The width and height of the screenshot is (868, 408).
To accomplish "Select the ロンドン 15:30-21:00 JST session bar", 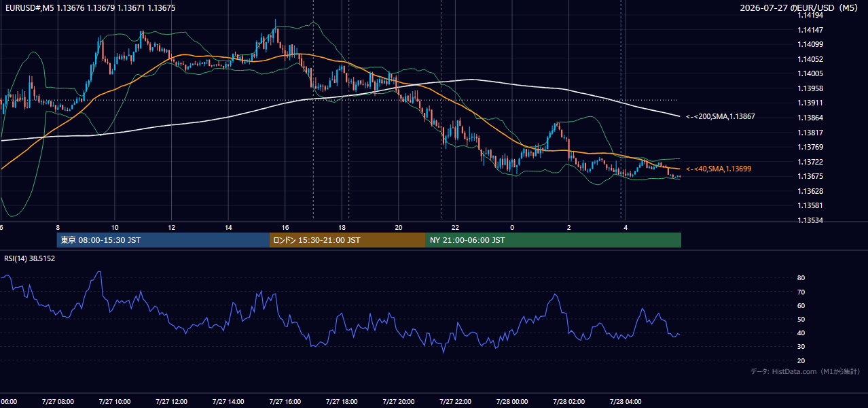I will click(x=348, y=240).
